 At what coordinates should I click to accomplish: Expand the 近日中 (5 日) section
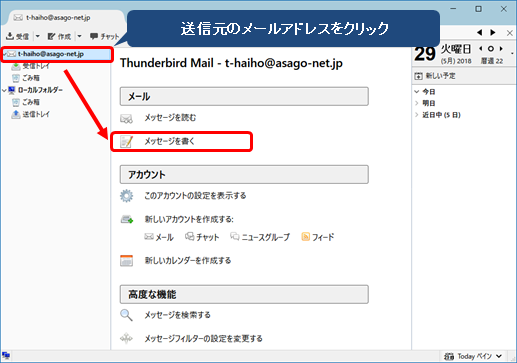417,115
